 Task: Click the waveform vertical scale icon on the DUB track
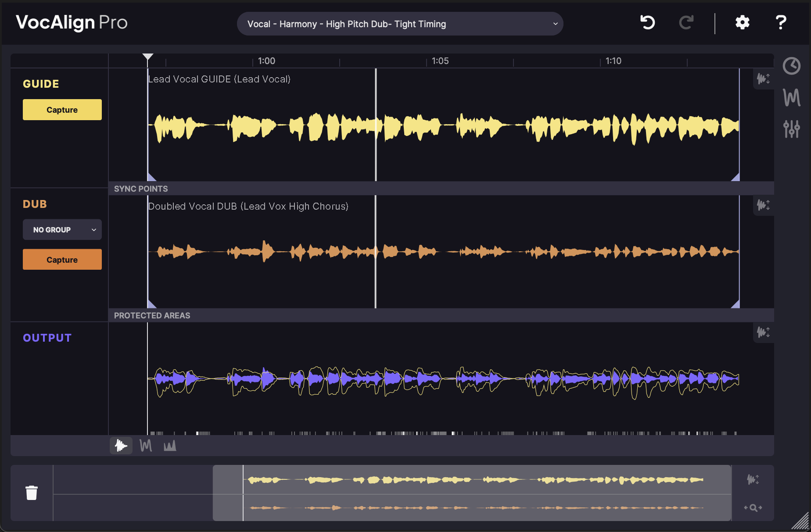click(x=764, y=205)
